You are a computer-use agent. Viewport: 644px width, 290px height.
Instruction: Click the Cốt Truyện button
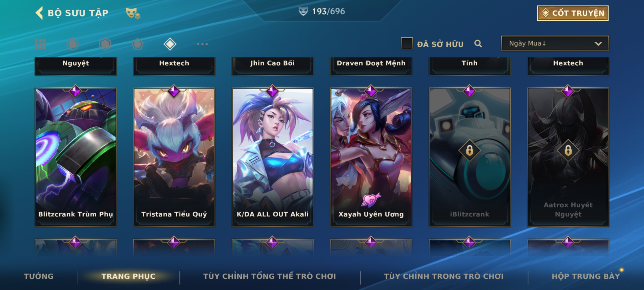(573, 13)
